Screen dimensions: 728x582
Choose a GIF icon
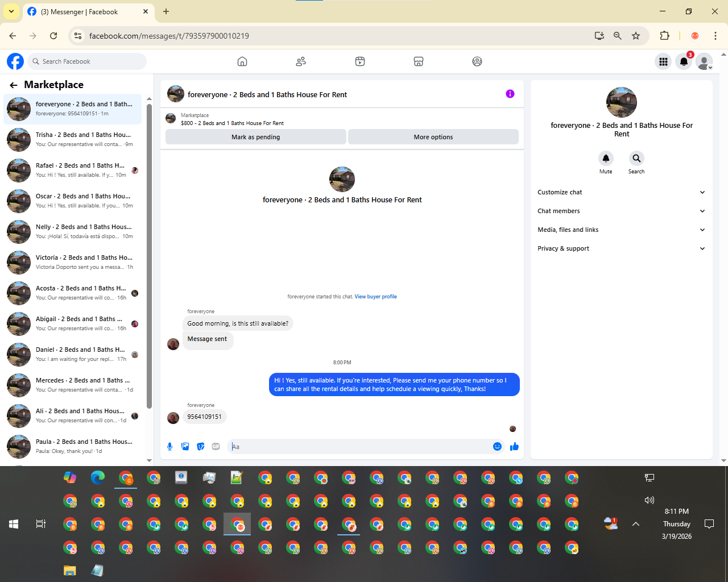point(216,447)
